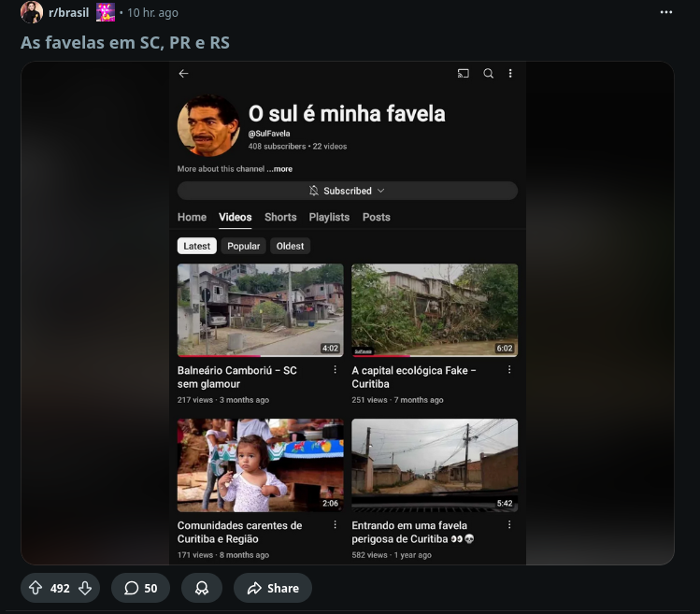The image size is (700, 614).
Task: Click the muted bell notification icon
Action: click(314, 191)
